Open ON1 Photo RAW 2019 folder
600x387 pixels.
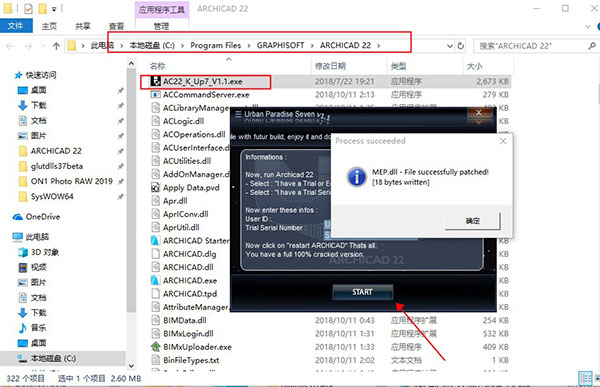72,181
